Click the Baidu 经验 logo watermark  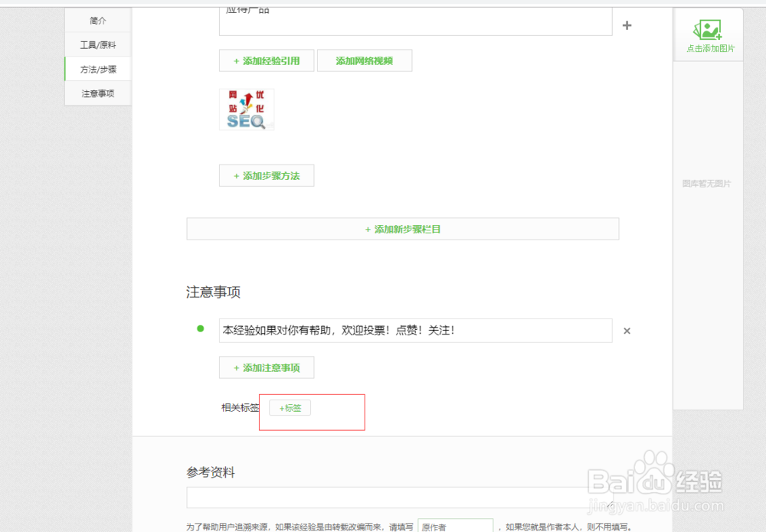click(x=655, y=482)
